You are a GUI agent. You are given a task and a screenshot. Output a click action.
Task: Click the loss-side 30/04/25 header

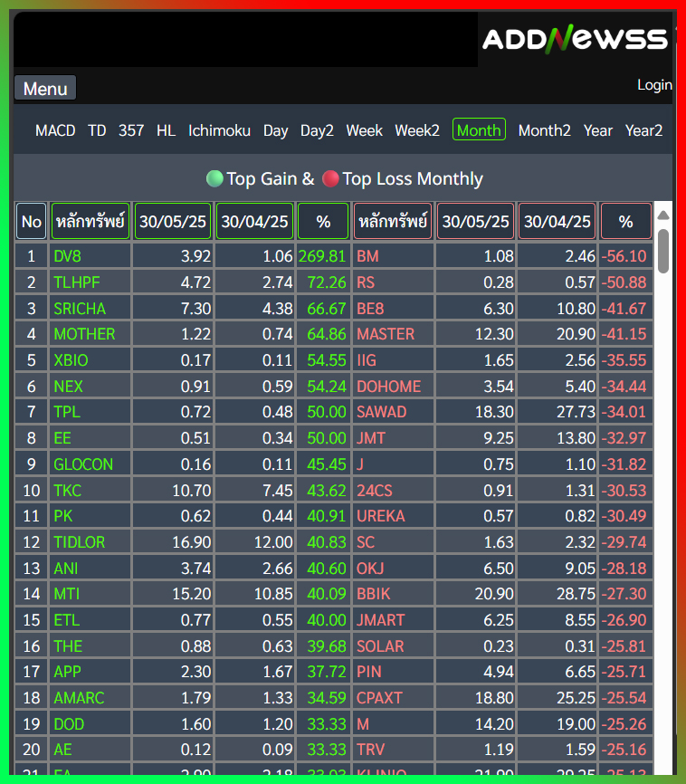557,221
